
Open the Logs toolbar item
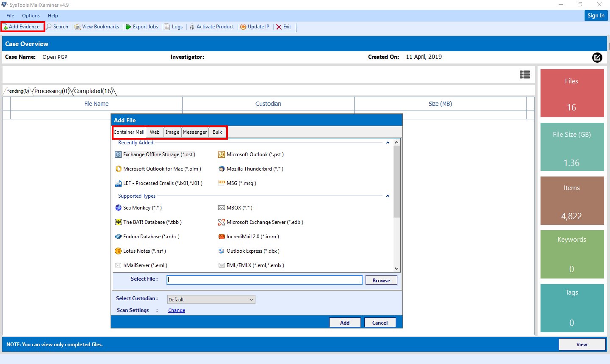[x=174, y=27]
